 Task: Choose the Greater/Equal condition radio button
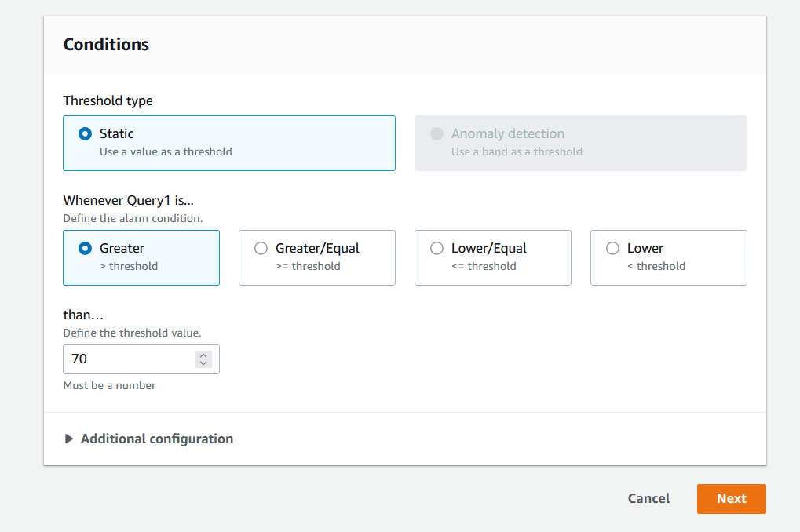(x=261, y=249)
